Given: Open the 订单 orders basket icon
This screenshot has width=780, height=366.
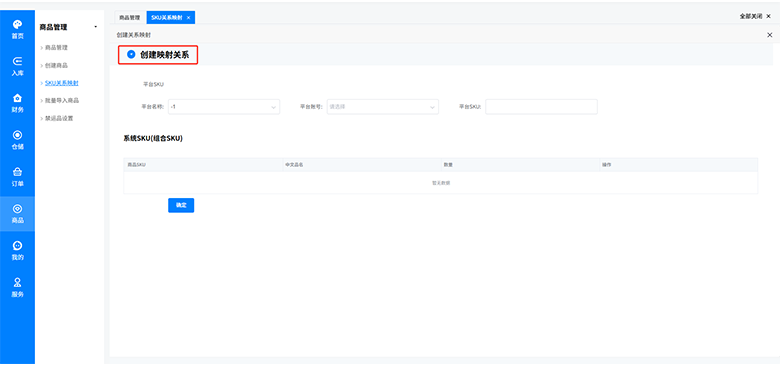Looking at the screenshot, I should pos(17,172).
